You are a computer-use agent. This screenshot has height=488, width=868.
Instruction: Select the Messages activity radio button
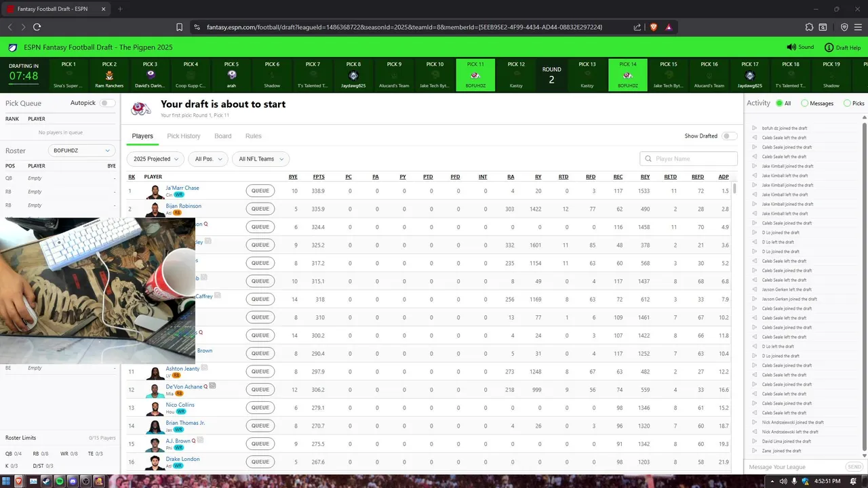[x=804, y=103]
